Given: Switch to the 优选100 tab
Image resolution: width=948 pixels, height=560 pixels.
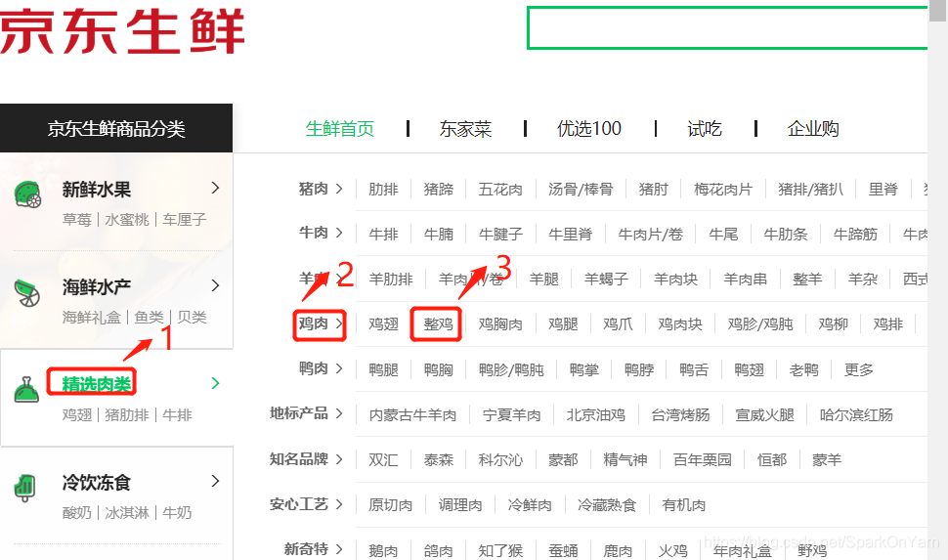Looking at the screenshot, I should [x=589, y=128].
